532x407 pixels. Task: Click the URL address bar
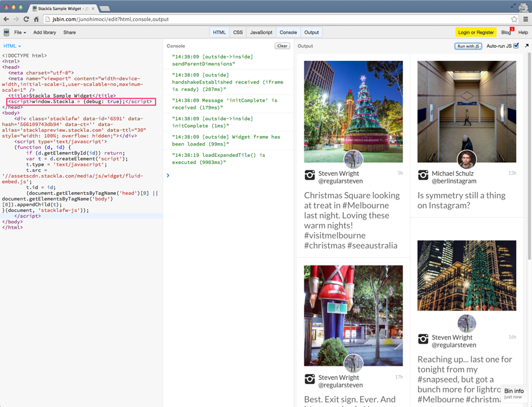(x=266, y=20)
